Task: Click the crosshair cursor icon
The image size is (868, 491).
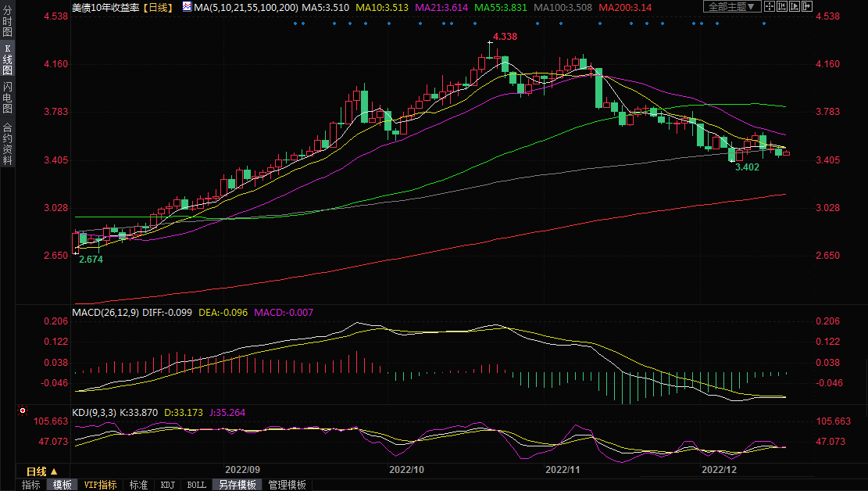Action: [x=770, y=7]
